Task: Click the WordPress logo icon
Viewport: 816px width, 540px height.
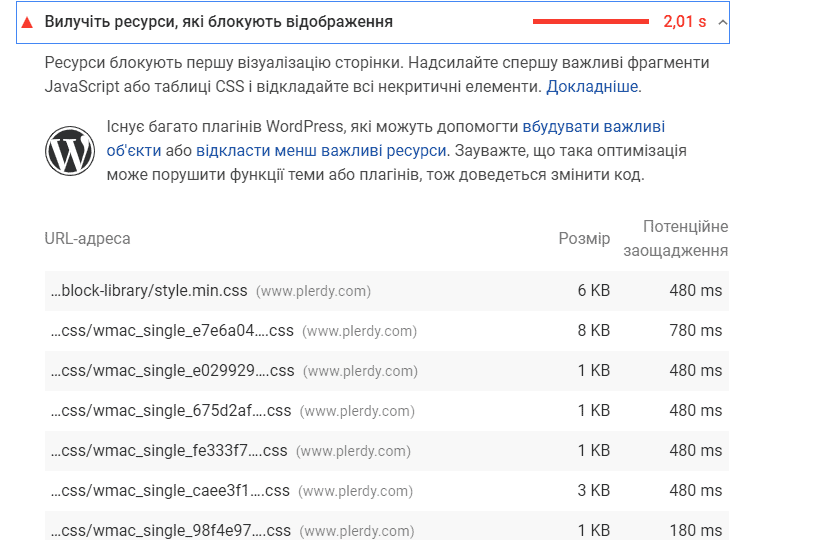Action: [x=69, y=151]
